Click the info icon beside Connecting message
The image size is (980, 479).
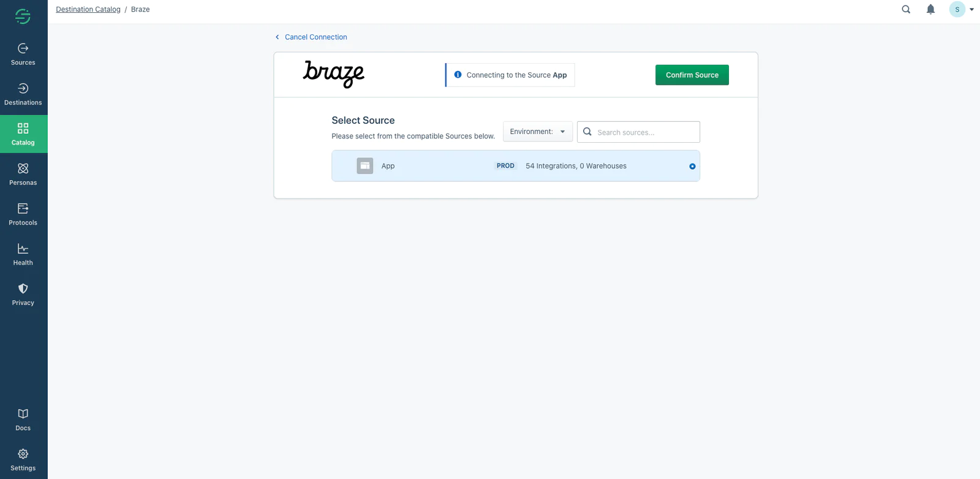(x=458, y=75)
